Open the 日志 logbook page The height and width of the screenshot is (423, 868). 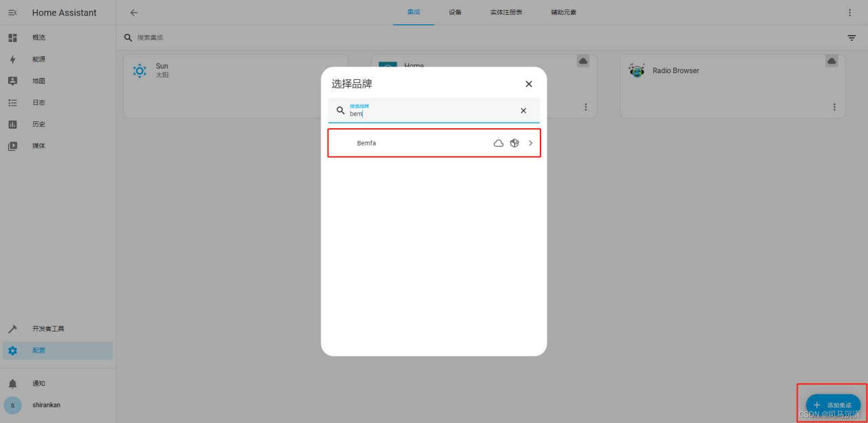(58, 102)
